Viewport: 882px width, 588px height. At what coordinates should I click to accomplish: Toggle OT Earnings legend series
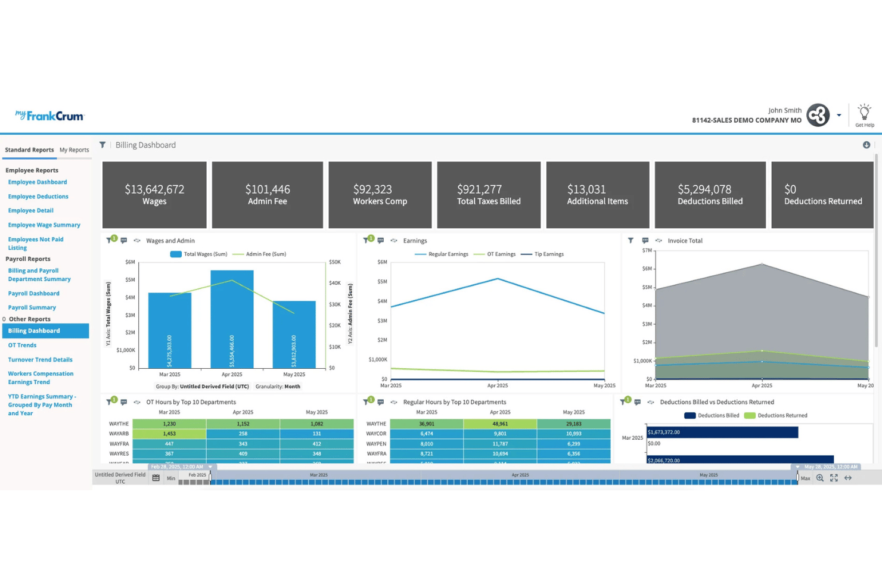point(495,254)
